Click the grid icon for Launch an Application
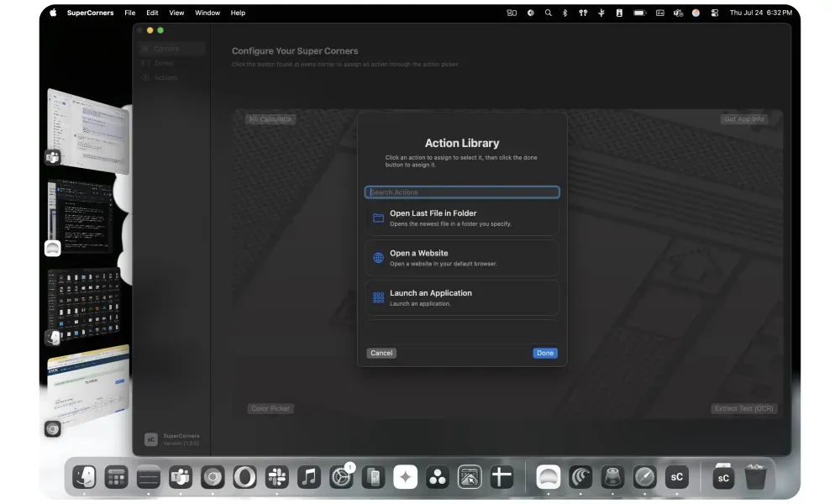Screen dimensions: 840x504 (379, 297)
